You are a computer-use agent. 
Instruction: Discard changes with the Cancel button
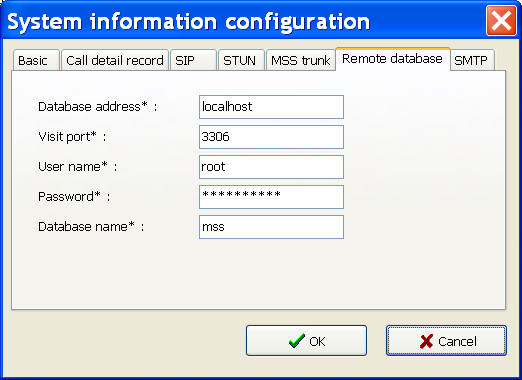pos(446,341)
